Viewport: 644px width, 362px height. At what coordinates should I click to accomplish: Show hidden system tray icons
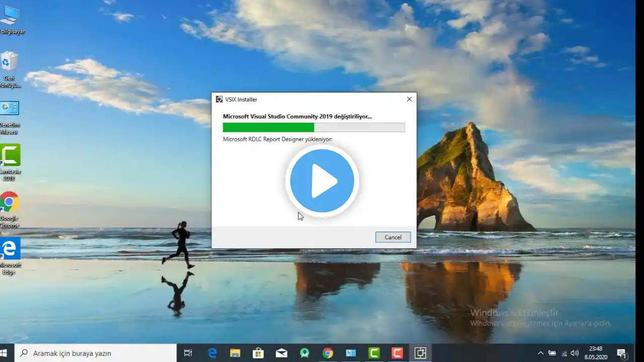click(540, 353)
